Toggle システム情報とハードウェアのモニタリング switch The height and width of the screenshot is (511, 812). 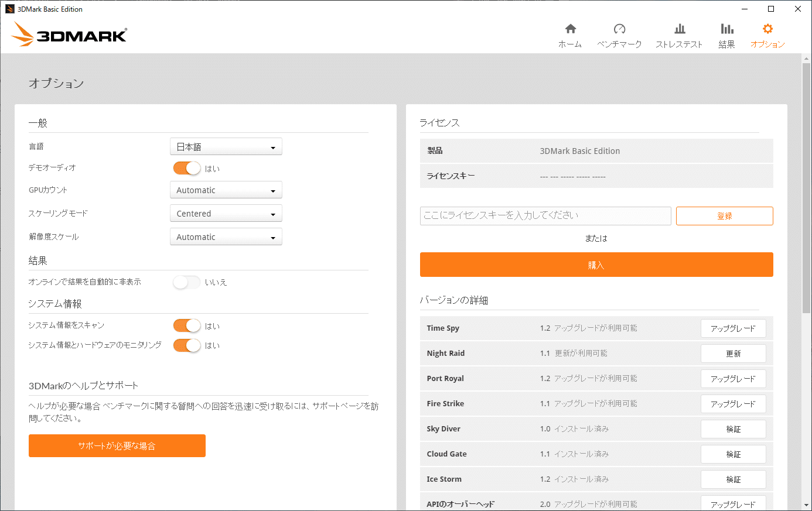187,345
